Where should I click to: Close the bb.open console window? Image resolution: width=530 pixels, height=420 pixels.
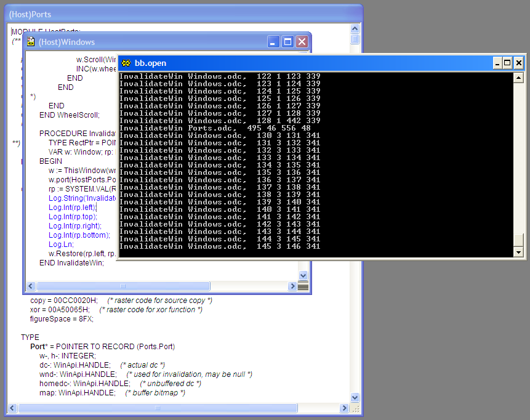pyautogui.click(x=519, y=63)
